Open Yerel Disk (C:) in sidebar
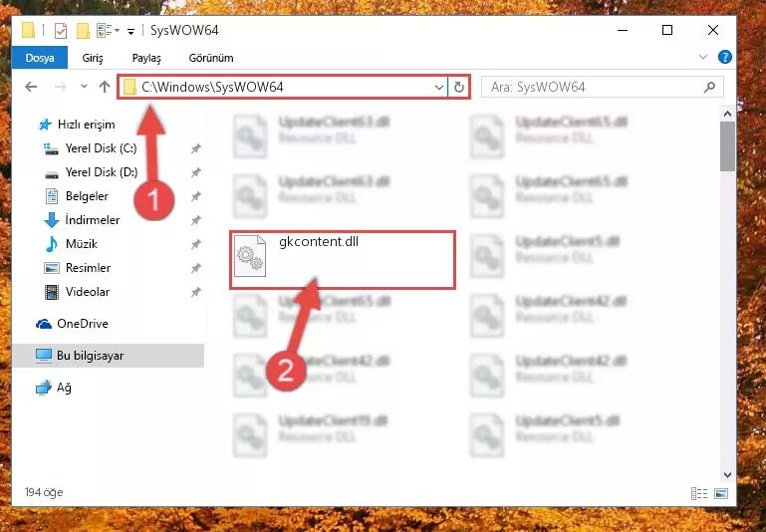766x532 pixels. coord(102,148)
